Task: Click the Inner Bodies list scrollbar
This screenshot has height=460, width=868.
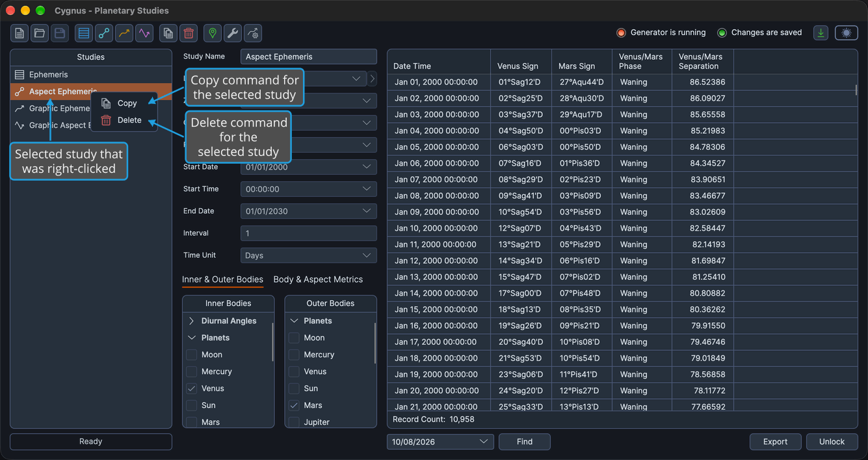Action: [272, 342]
